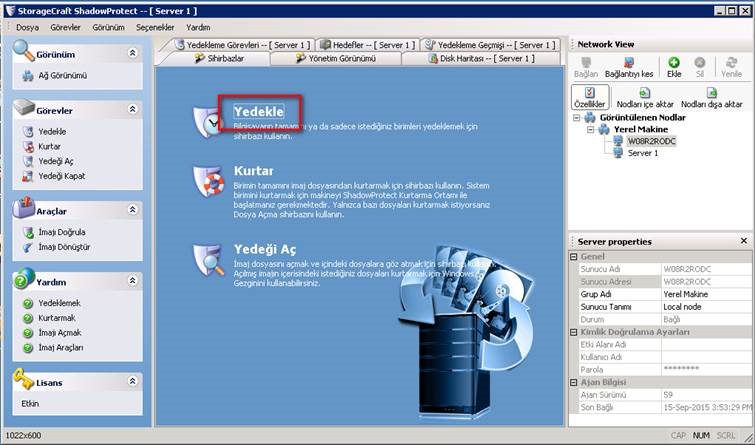
Task: Switch to the Yönetim Görünümü tab
Action: pyautogui.click(x=336, y=58)
